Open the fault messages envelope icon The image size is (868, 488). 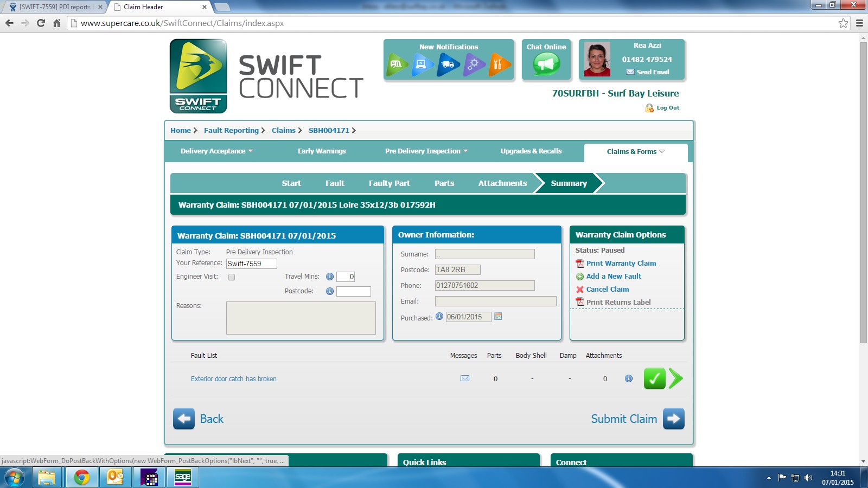pyautogui.click(x=465, y=378)
